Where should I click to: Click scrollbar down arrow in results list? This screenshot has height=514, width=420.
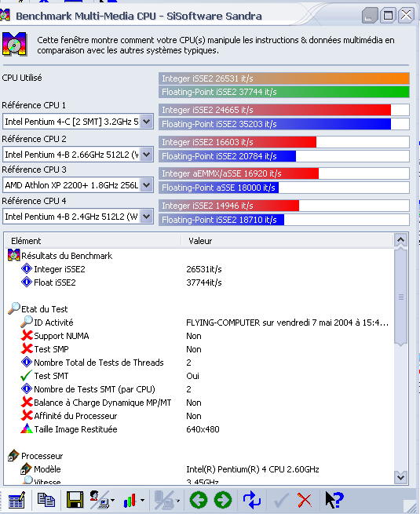click(400, 477)
